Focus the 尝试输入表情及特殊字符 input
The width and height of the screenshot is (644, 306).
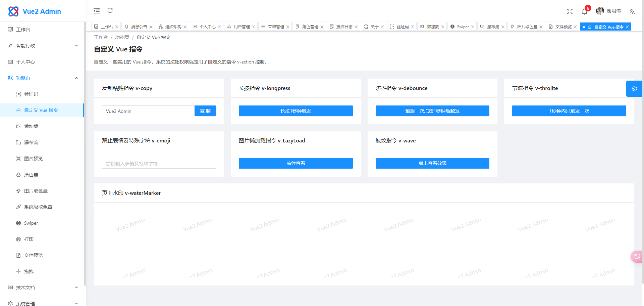(159, 163)
